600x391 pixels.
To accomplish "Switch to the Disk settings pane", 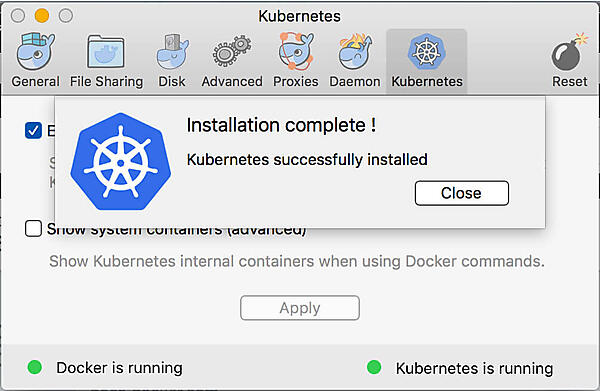I will click(x=172, y=60).
